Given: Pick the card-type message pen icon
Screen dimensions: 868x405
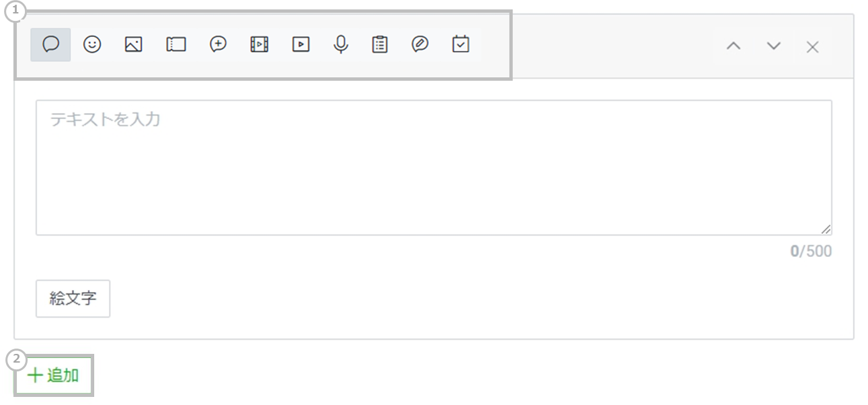Looking at the screenshot, I should click(x=420, y=45).
